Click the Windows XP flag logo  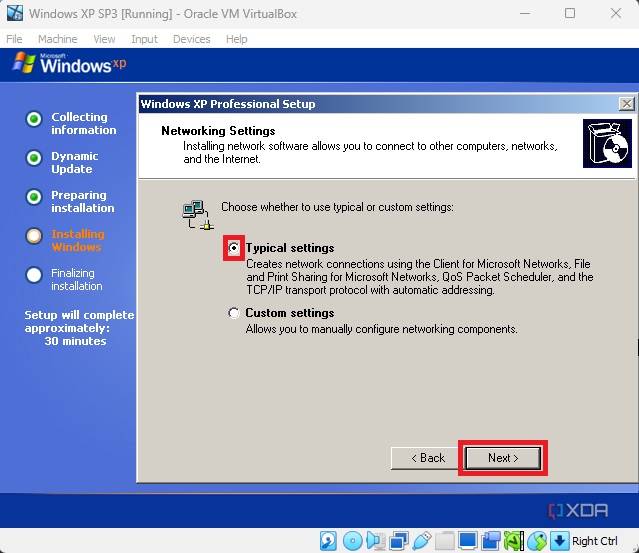point(24,62)
